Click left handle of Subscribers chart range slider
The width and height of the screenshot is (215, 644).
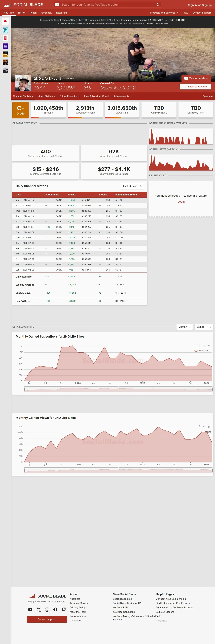[24, 389]
